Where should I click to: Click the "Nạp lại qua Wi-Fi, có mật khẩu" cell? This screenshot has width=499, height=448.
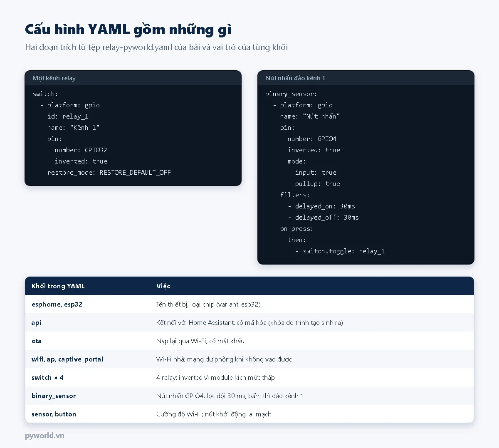click(x=200, y=341)
